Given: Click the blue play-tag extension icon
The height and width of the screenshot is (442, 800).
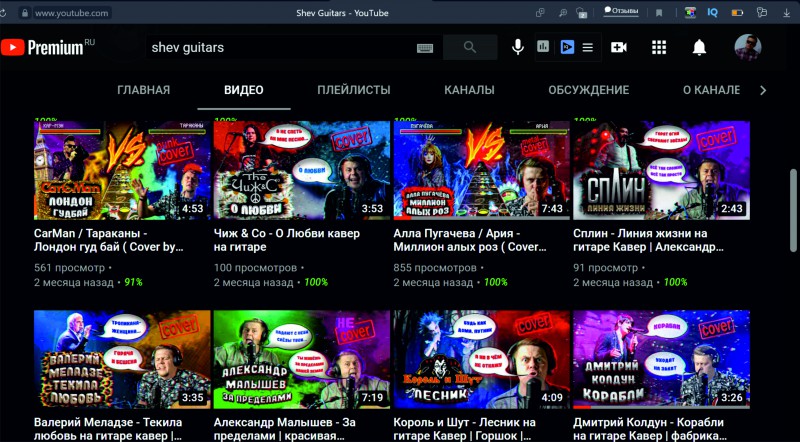Looking at the screenshot, I should (567, 47).
